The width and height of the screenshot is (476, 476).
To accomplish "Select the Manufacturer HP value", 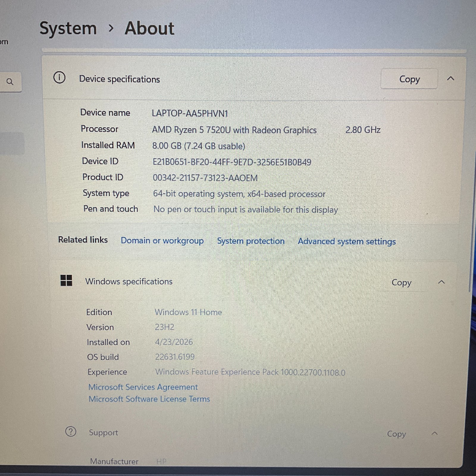I will (x=161, y=461).
